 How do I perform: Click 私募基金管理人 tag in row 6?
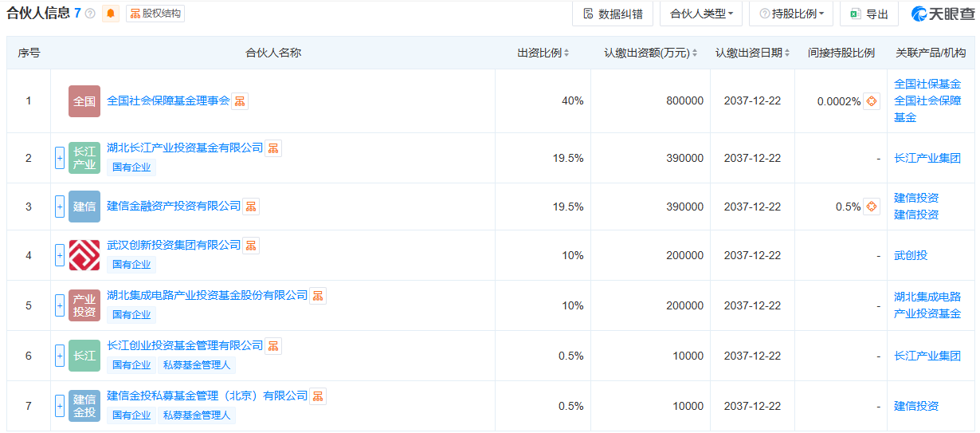point(197,365)
